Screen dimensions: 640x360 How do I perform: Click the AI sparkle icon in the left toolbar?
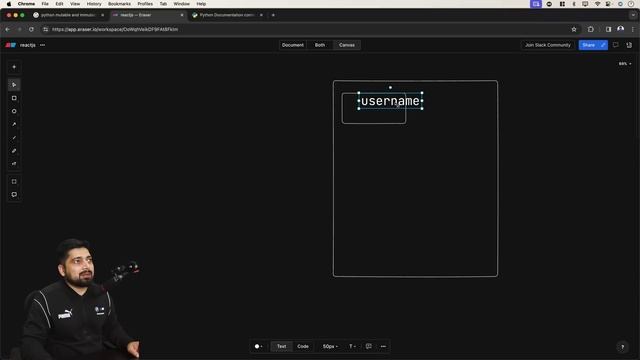[14, 67]
